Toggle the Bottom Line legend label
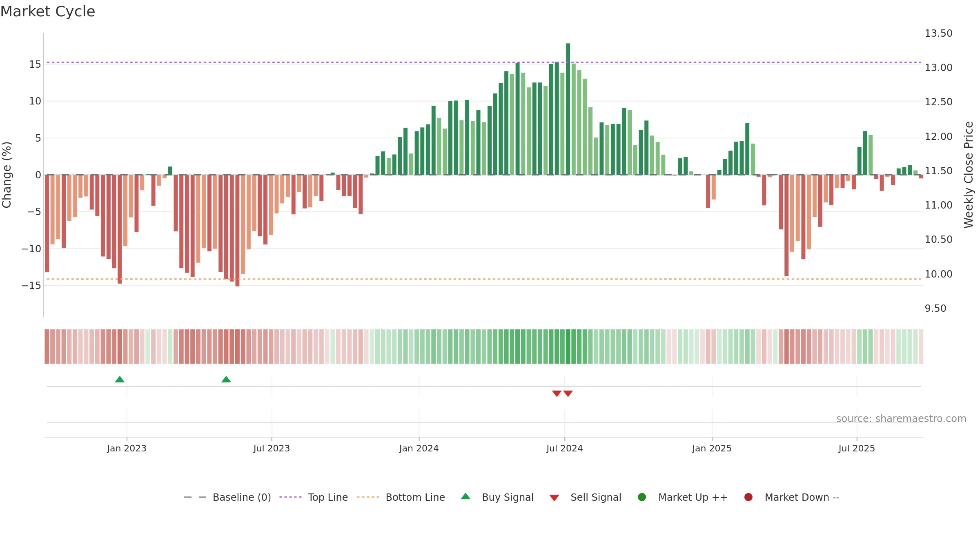980x551 pixels. 415,497
